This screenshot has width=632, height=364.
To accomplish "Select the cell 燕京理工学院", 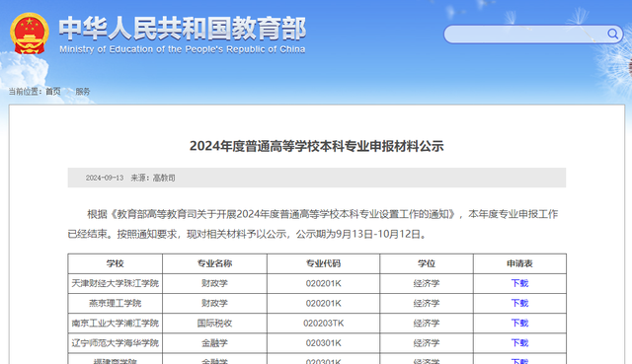I will tap(115, 303).
